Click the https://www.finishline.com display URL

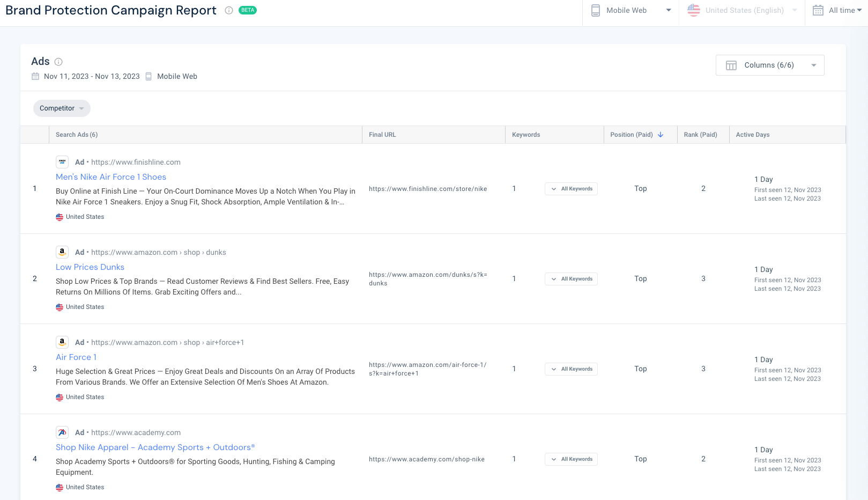136,162
